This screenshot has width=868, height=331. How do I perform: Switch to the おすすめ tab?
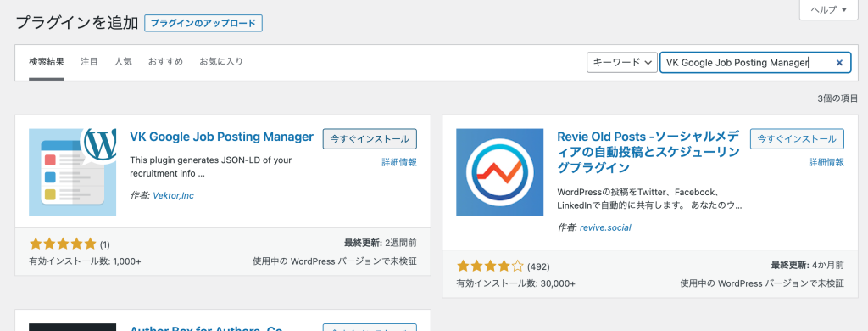pyautogui.click(x=165, y=62)
